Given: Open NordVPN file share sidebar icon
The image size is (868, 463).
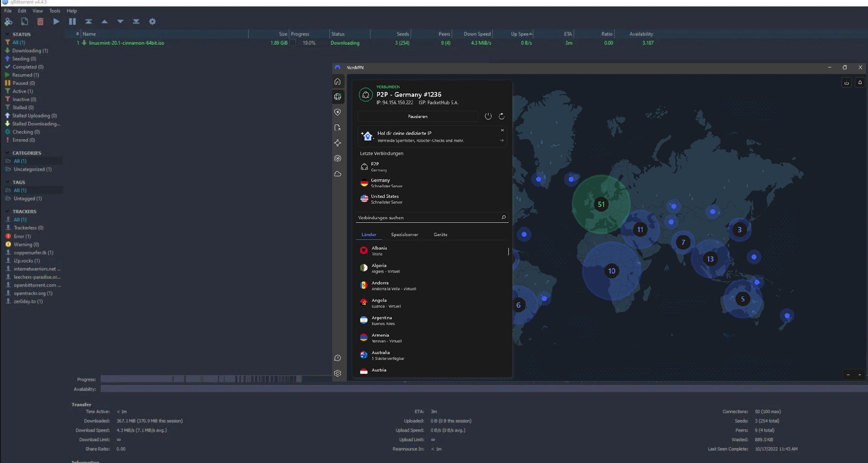Looking at the screenshot, I should 338,128.
